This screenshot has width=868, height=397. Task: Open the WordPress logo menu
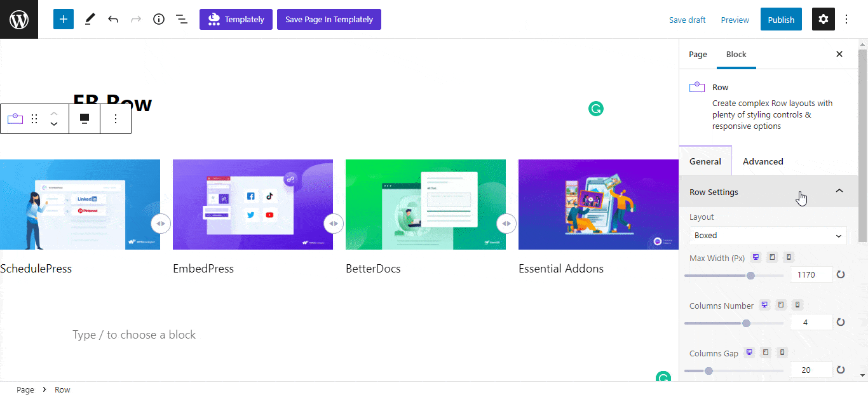click(19, 19)
